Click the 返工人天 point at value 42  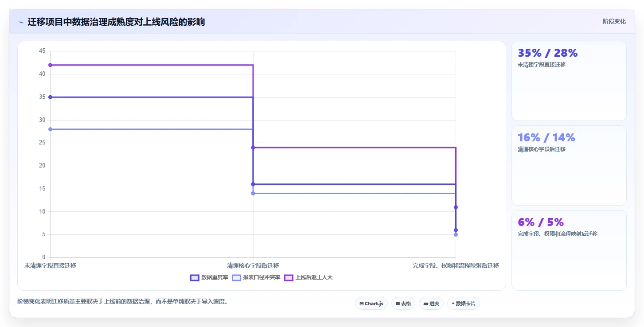pos(50,65)
